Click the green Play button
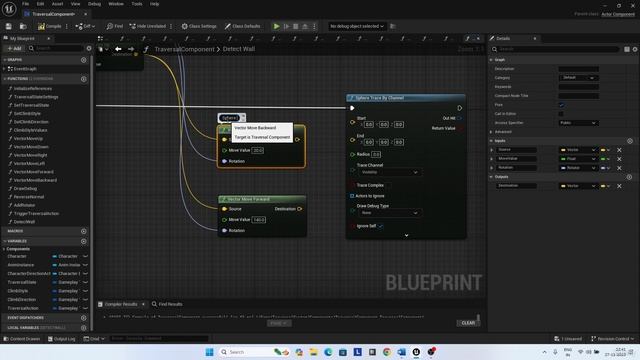Viewport: 640px width, 360px height. (276, 26)
